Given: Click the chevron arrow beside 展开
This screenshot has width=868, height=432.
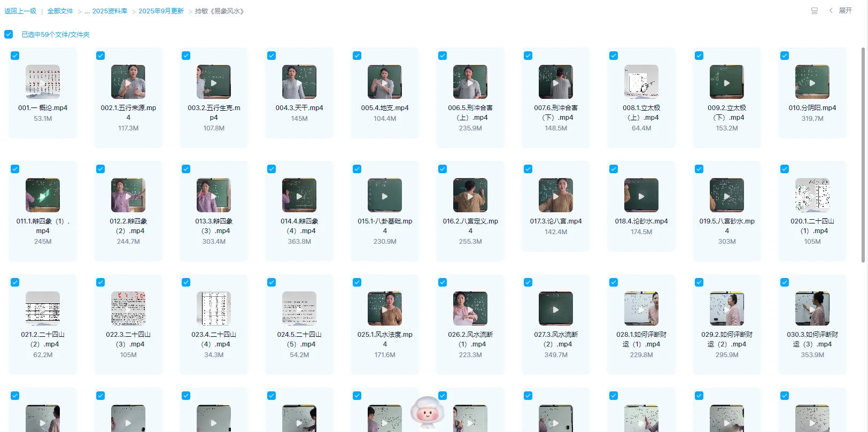Looking at the screenshot, I should 831,11.
